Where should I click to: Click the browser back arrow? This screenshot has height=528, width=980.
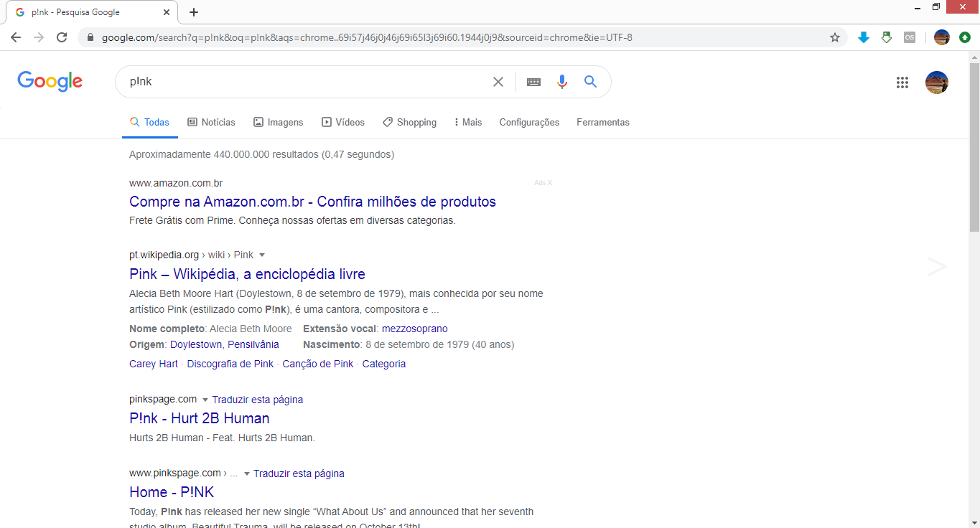pos(16,37)
